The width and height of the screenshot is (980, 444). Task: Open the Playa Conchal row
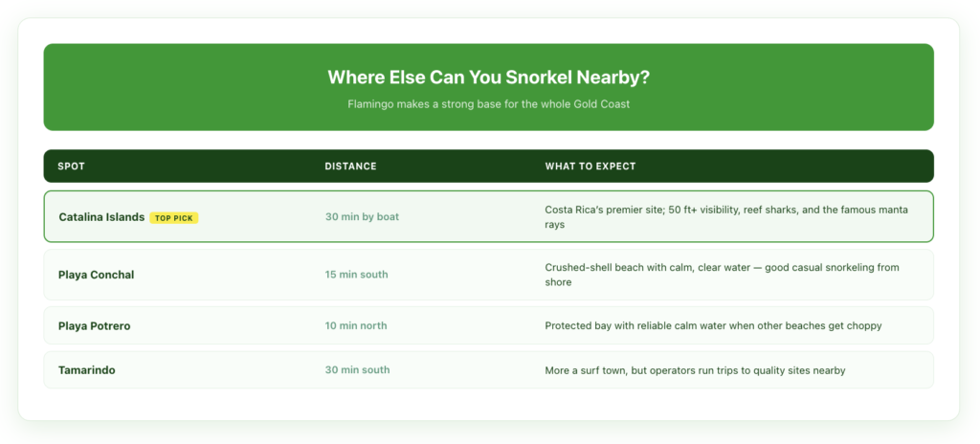(489, 275)
